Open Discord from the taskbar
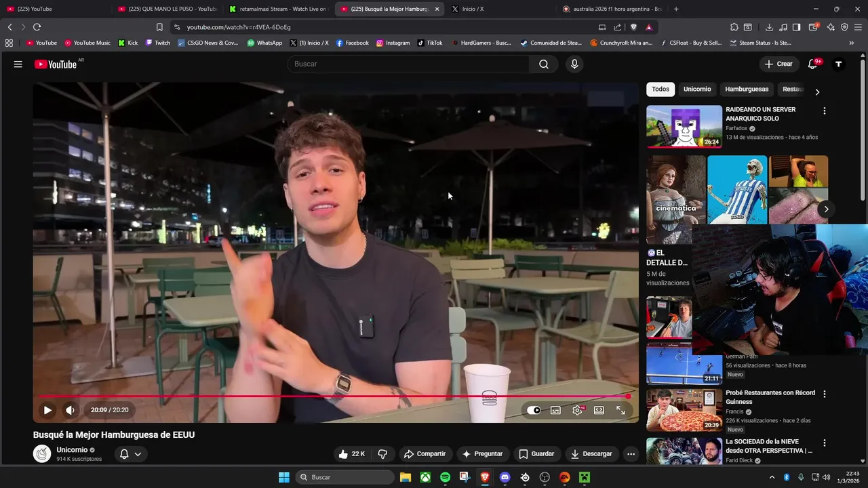This screenshot has width=868, height=488. coord(505,477)
